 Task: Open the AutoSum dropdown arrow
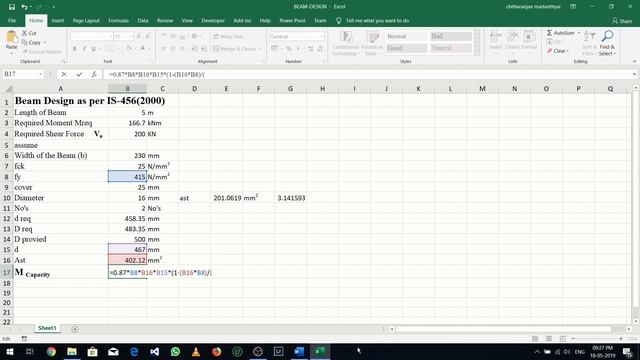(579, 33)
